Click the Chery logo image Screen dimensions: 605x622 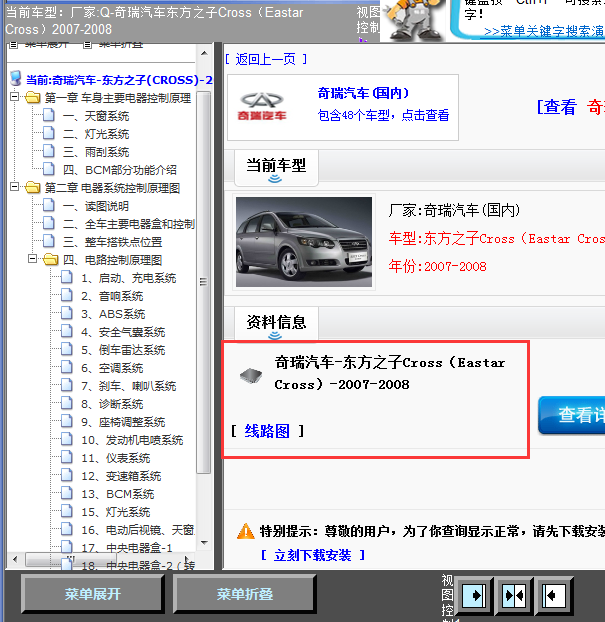[262, 106]
